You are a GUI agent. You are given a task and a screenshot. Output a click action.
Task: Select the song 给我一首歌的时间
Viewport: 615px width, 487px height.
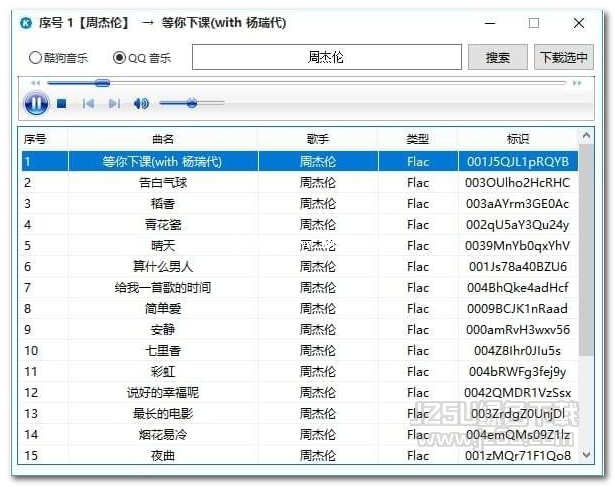pos(163,288)
